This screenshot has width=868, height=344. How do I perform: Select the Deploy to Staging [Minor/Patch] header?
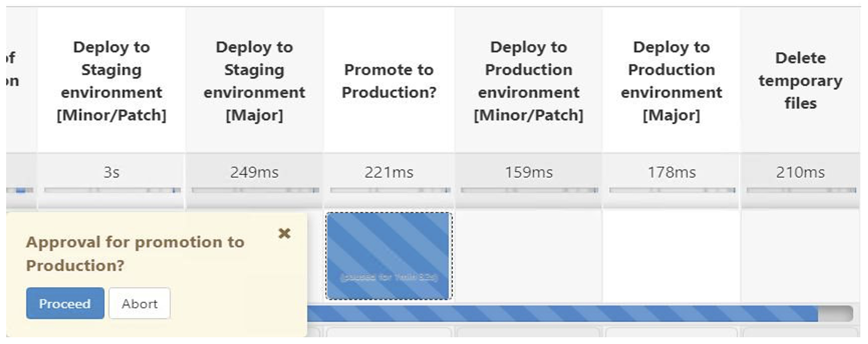[111, 81]
